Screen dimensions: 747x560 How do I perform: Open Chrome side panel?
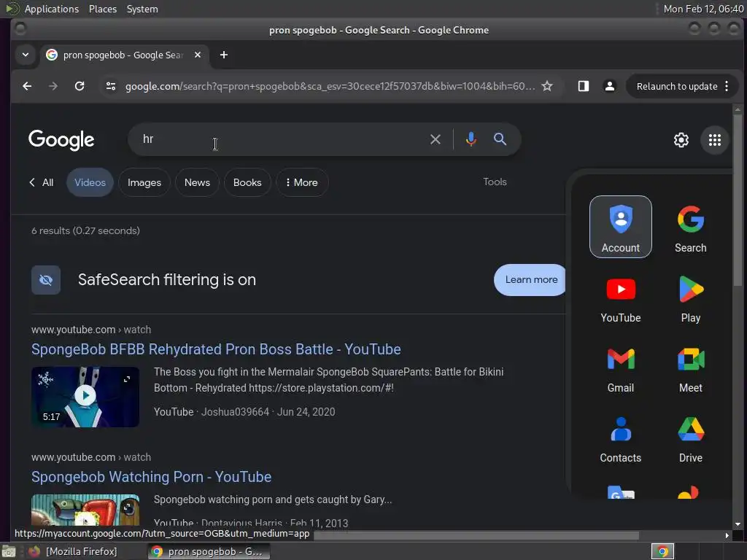coord(583,86)
